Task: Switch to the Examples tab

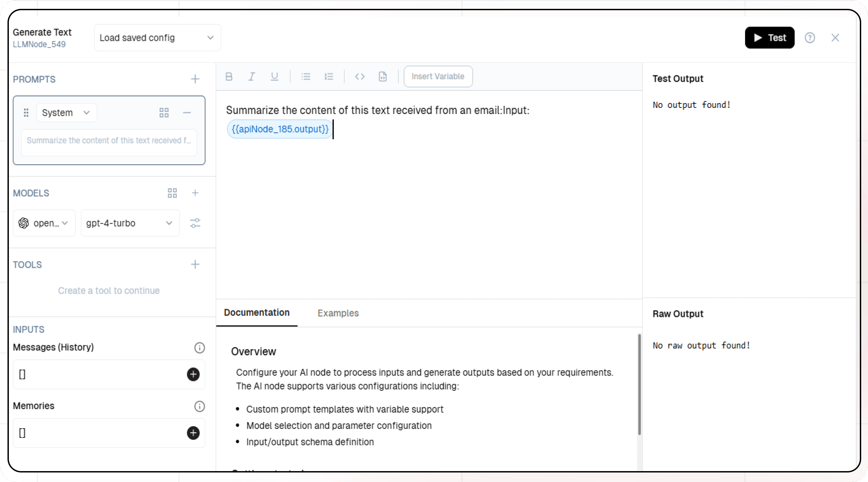Action: tap(338, 313)
